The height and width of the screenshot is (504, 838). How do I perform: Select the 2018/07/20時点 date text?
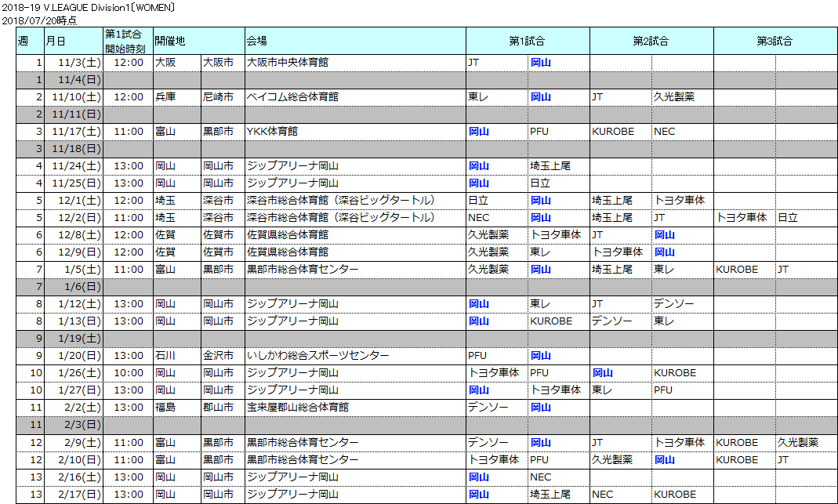pos(39,20)
